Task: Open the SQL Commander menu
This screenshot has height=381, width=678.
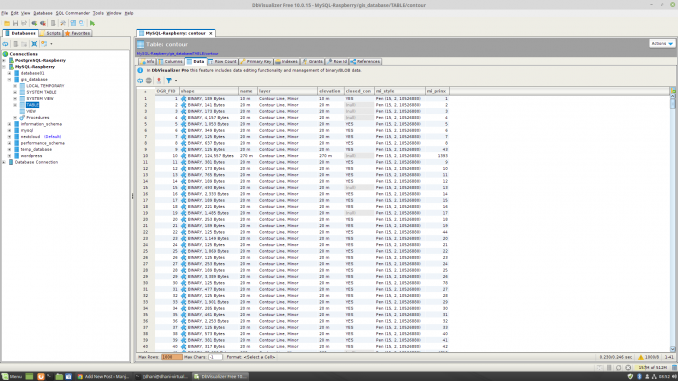Action: (73, 13)
